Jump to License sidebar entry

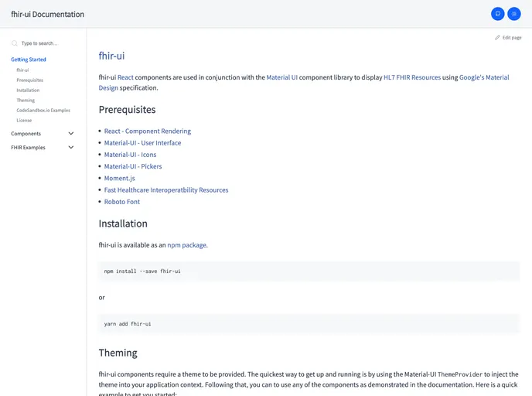click(24, 121)
